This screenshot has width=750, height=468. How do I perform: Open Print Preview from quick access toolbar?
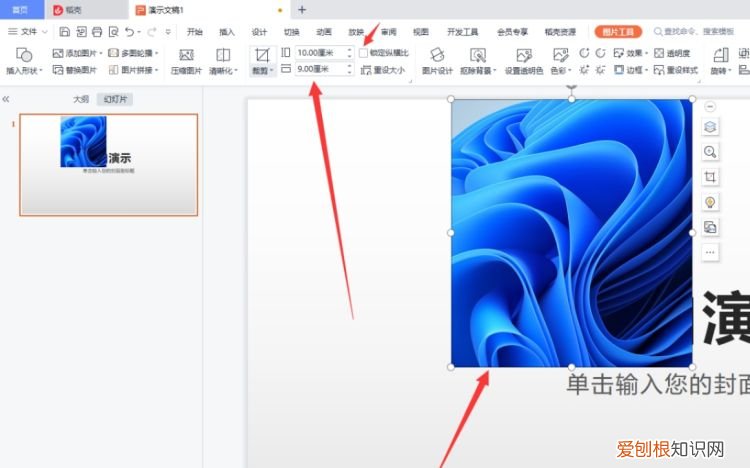click(x=113, y=32)
